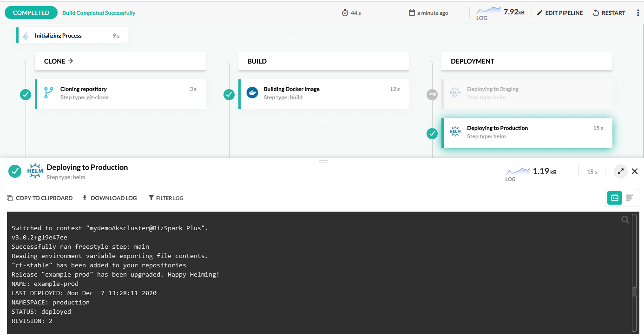
Task: Click the search magnifier icon in log console
Action: click(625, 220)
